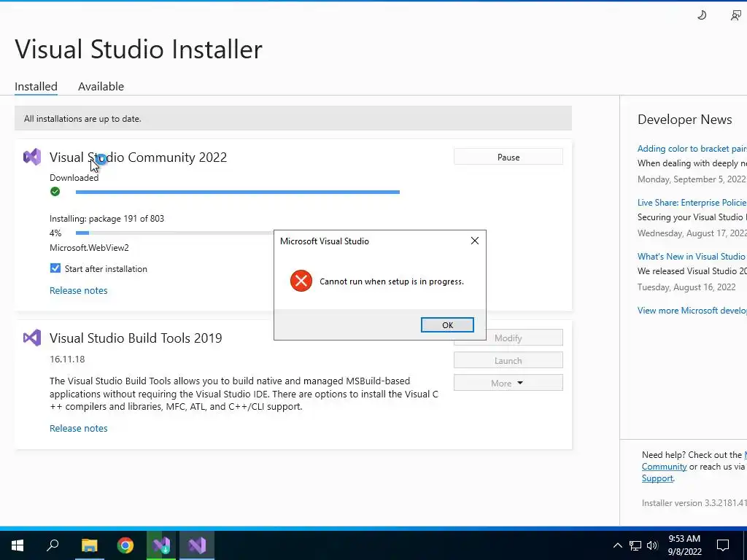Click version number 16.11.18
Viewport: 747px width, 560px height.
[67, 359]
